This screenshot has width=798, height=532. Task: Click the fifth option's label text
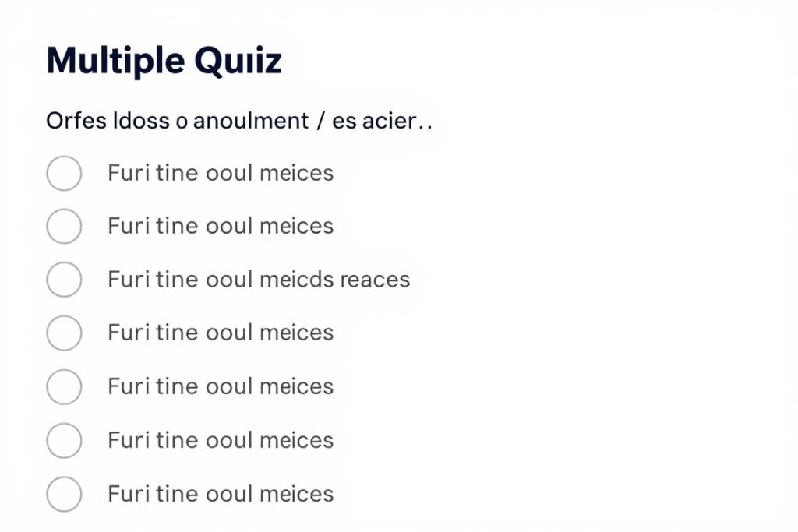pyautogui.click(x=220, y=386)
